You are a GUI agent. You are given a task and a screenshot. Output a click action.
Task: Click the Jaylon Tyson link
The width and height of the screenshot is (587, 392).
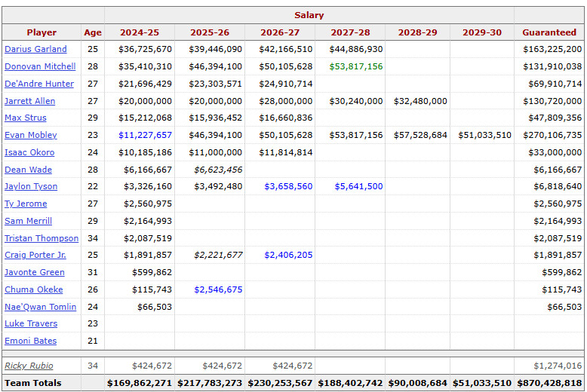point(31,186)
